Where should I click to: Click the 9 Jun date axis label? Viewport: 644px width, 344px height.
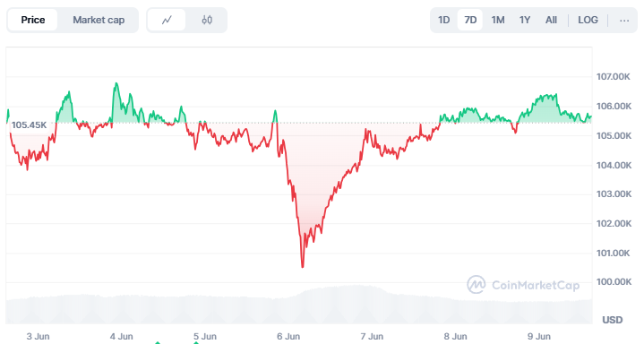click(539, 336)
